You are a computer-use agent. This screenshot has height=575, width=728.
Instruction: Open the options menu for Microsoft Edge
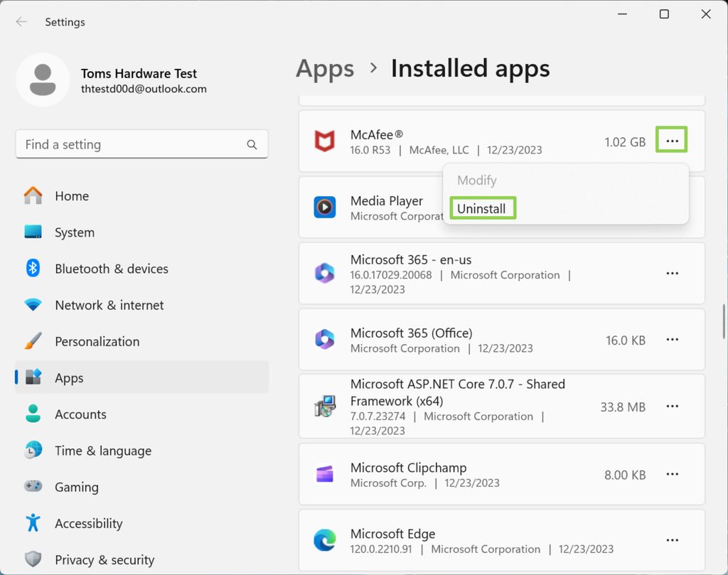672,541
